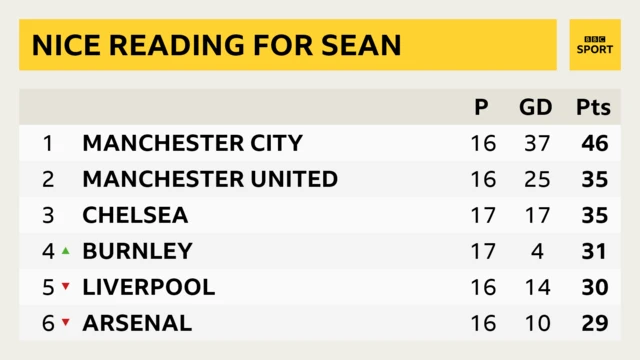Select the Arsenal team name

point(138,323)
